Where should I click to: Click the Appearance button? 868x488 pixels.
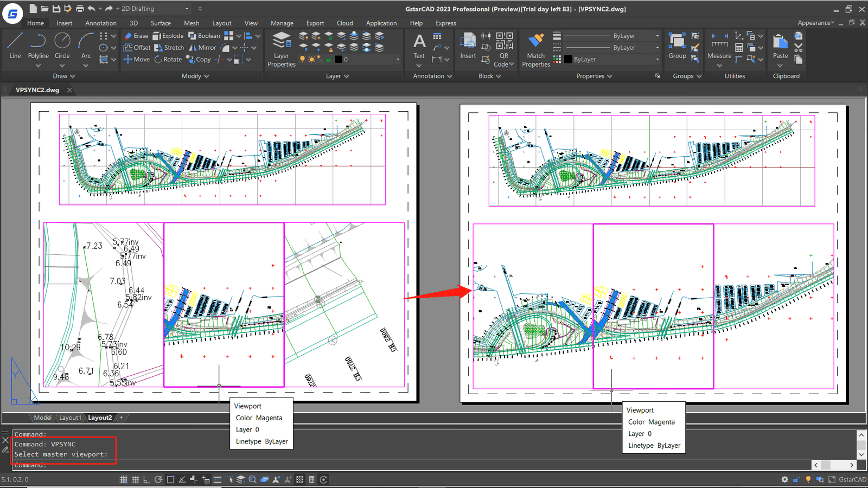[x=815, y=23]
